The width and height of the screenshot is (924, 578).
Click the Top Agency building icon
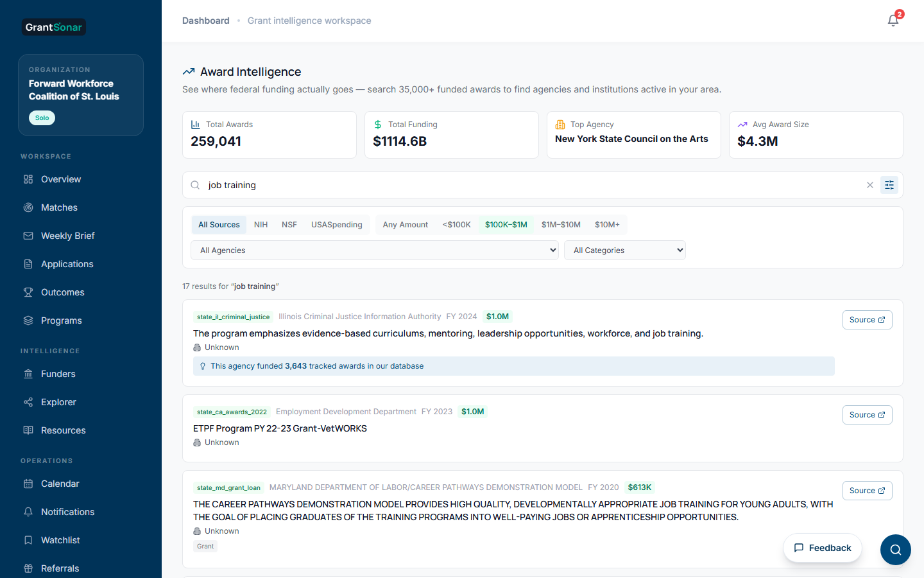(x=560, y=125)
